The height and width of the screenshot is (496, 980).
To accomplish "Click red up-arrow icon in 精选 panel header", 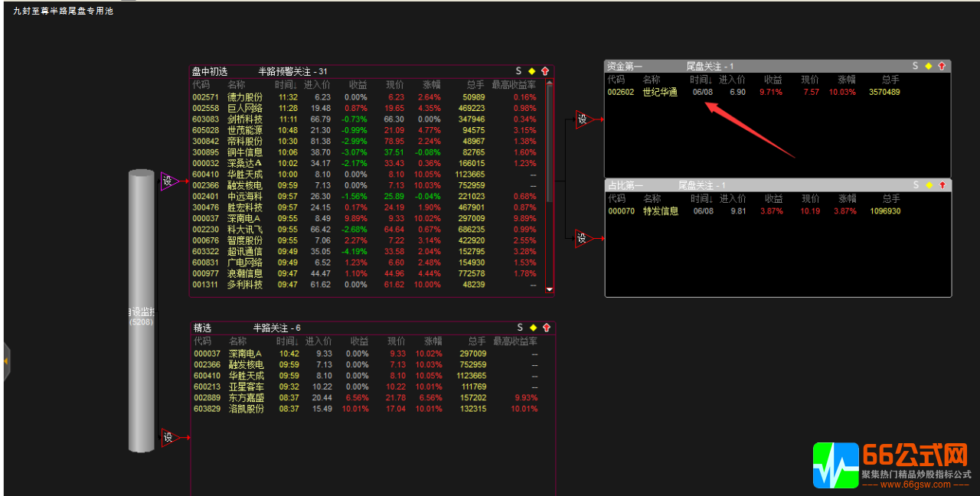I will (x=547, y=328).
